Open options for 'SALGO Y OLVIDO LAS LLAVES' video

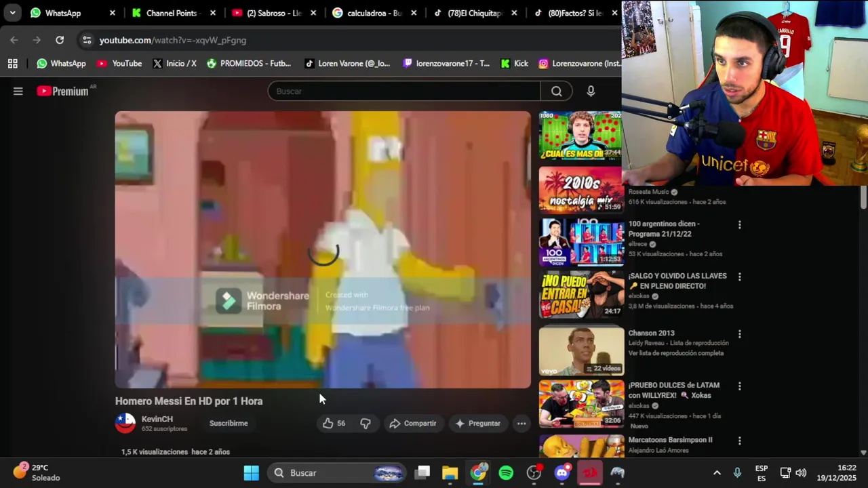pyautogui.click(x=739, y=277)
